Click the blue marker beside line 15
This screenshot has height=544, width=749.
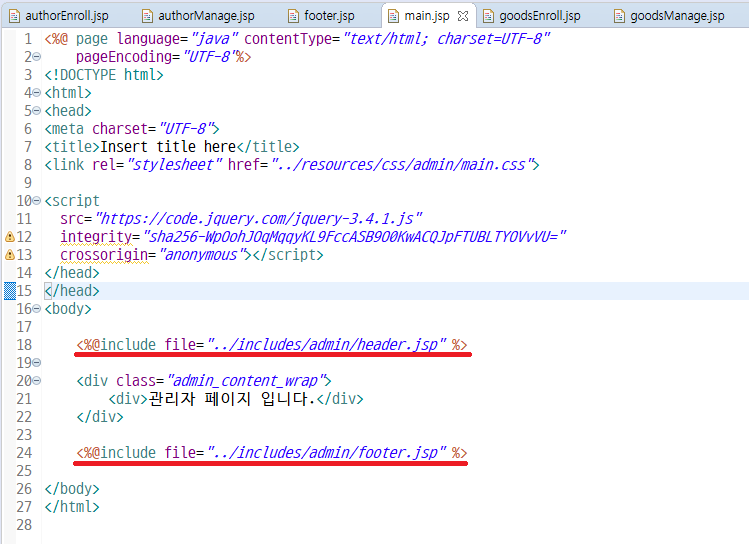pos(10,291)
